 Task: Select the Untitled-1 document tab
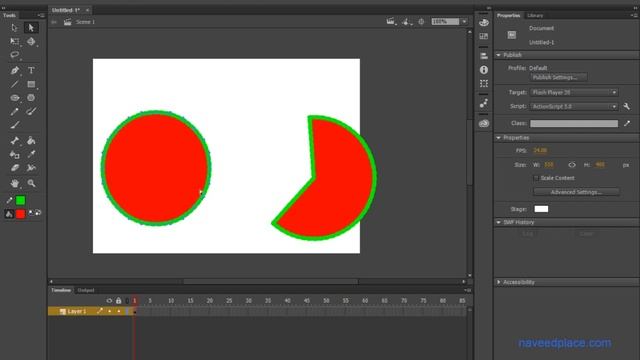pyautogui.click(x=66, y=10)
